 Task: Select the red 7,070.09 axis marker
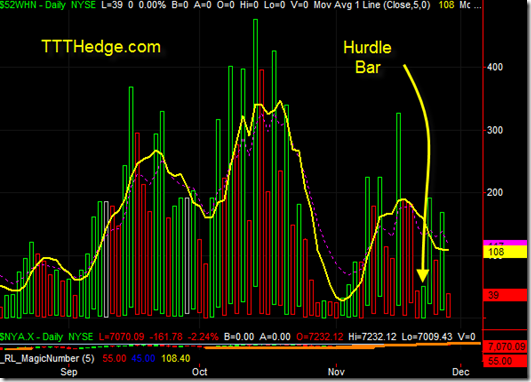[505, 347]
